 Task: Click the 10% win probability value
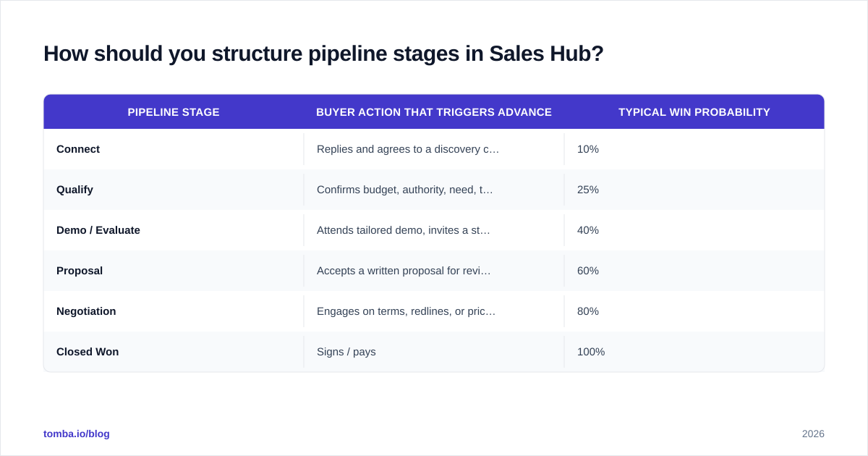point(588,149)
